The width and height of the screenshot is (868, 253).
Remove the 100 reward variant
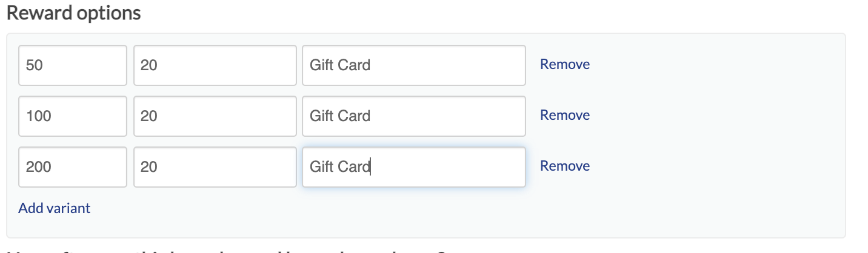pyautogui.click(x=564, y=115)
